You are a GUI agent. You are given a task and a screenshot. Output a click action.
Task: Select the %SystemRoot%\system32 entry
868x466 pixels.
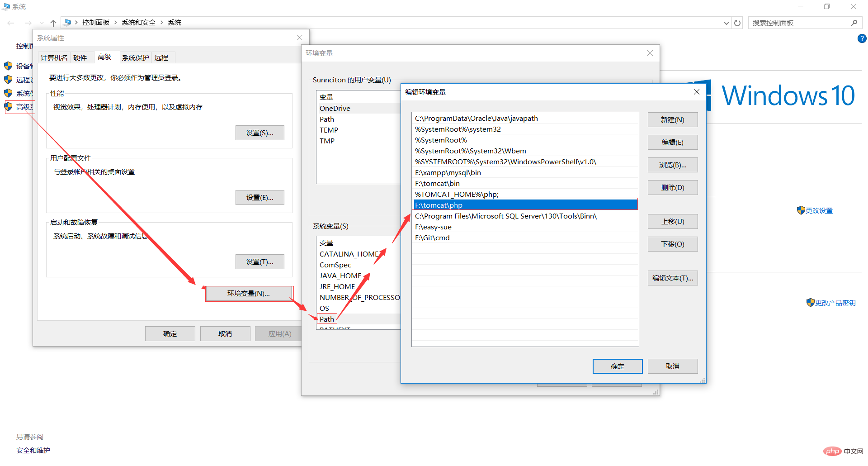click(525, 129)
